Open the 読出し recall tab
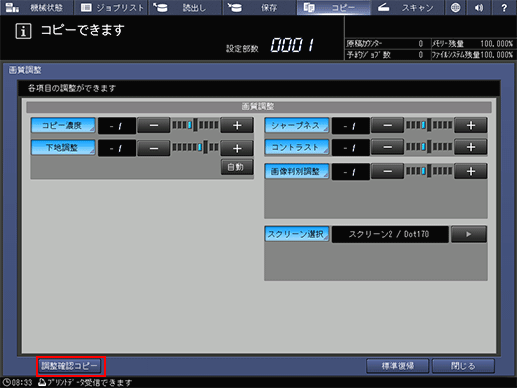Viewport: 517px width, 388px height. [185, 7]
